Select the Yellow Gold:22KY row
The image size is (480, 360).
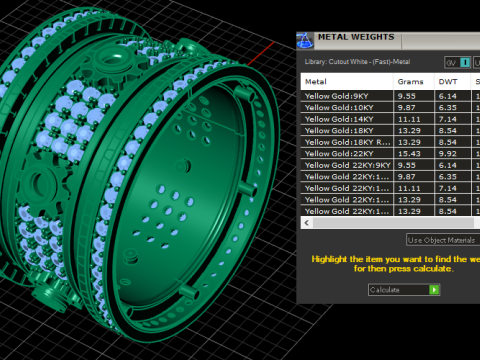point(390,154)
